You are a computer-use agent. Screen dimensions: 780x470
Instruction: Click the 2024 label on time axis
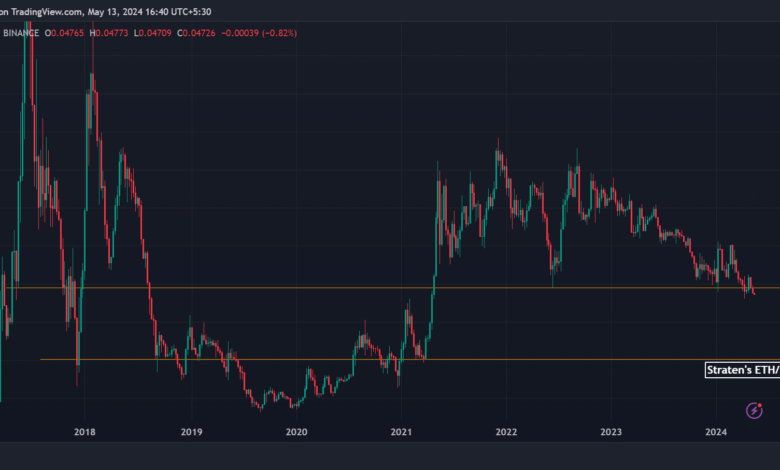click(x=716, y=432)
